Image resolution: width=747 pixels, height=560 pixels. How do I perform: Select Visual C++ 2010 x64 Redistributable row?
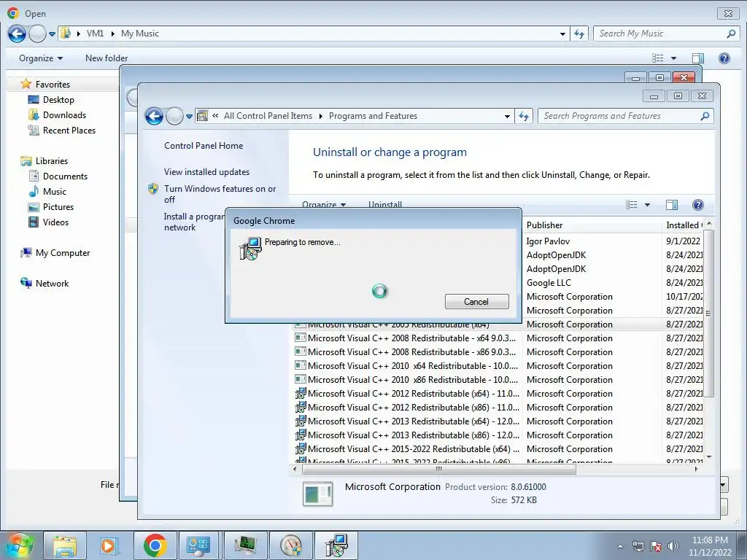click(498, 366)
